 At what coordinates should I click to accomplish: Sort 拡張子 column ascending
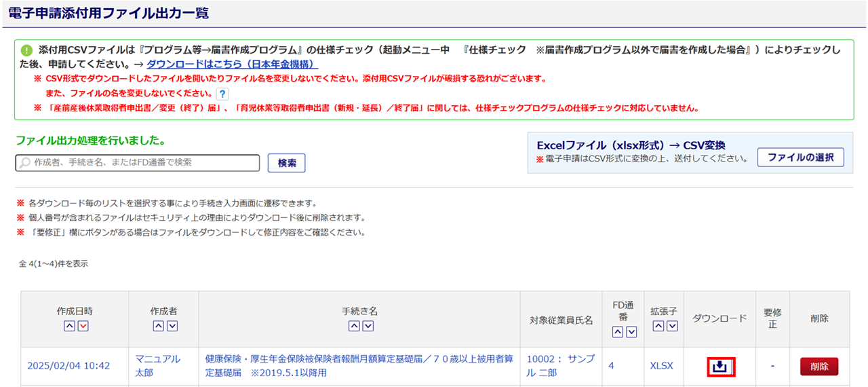(658, 327)
